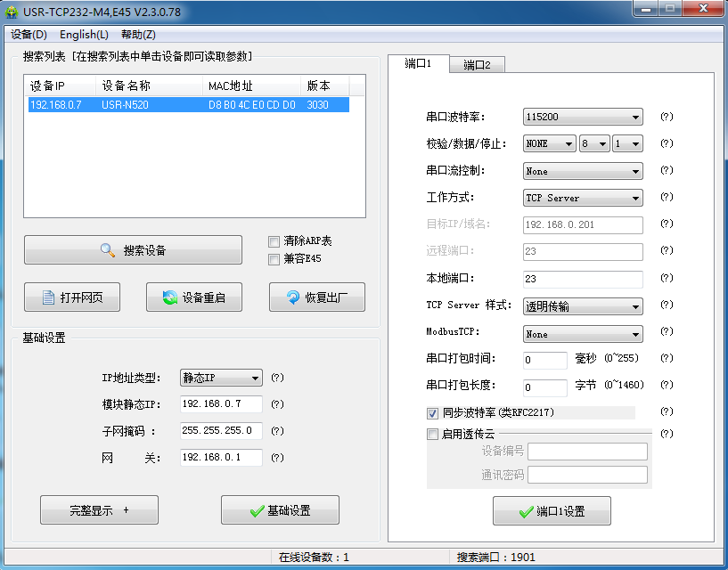Click the checkmark icon on 端口1设置 button

point(527,510)
